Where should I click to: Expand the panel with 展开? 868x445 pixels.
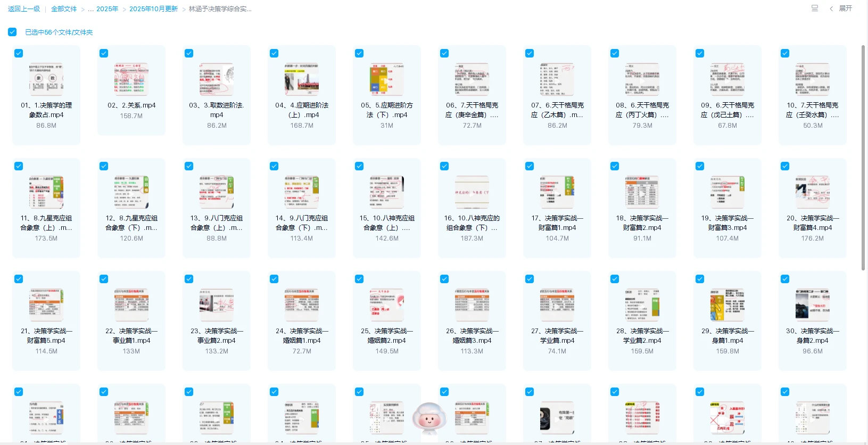(841, 9)
